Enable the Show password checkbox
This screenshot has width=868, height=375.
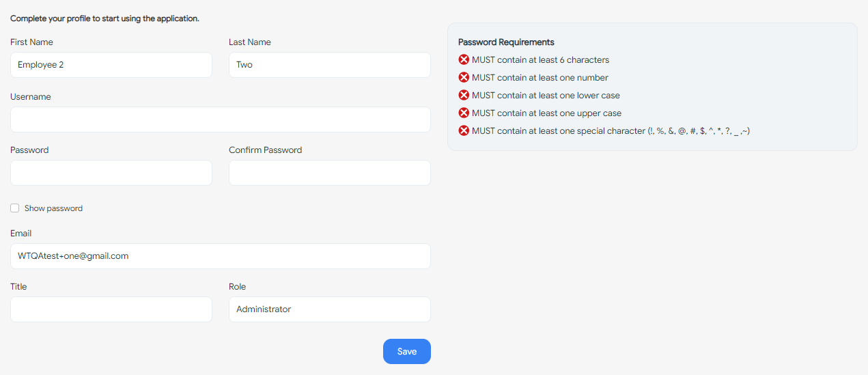[15, 208]
